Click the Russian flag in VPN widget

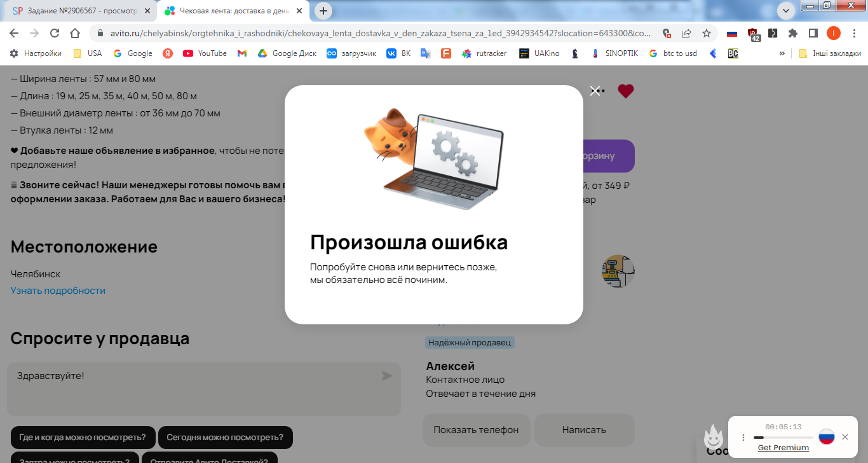tap(826, 437)
